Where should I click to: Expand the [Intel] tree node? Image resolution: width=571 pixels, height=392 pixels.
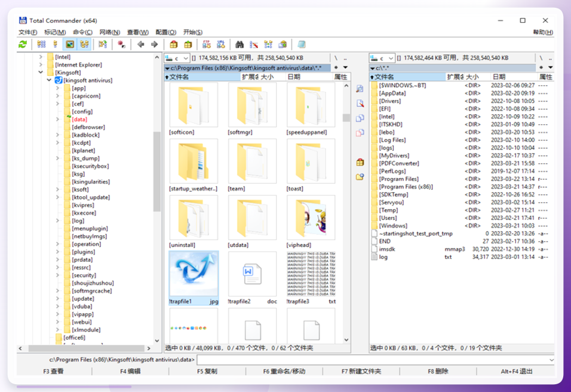click(x=41, y=57)
